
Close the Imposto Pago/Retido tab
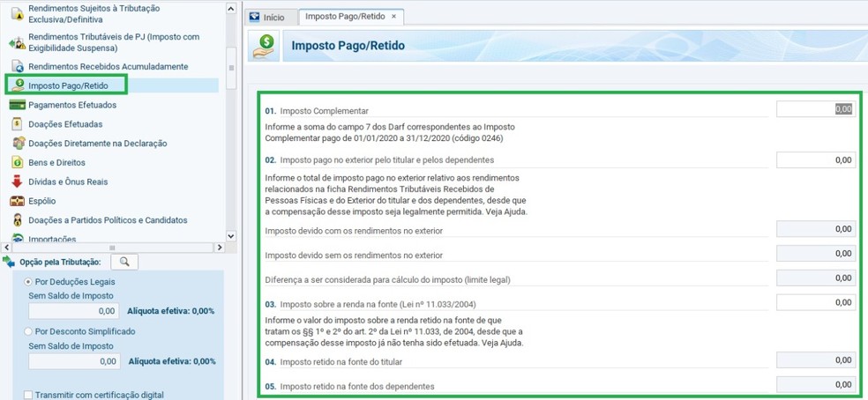click(393, 17)
